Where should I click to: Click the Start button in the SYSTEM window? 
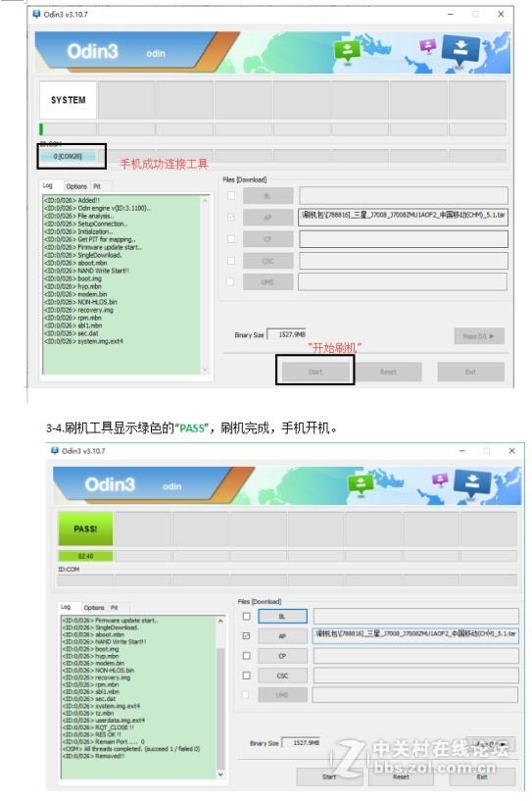tap(315, 372)
